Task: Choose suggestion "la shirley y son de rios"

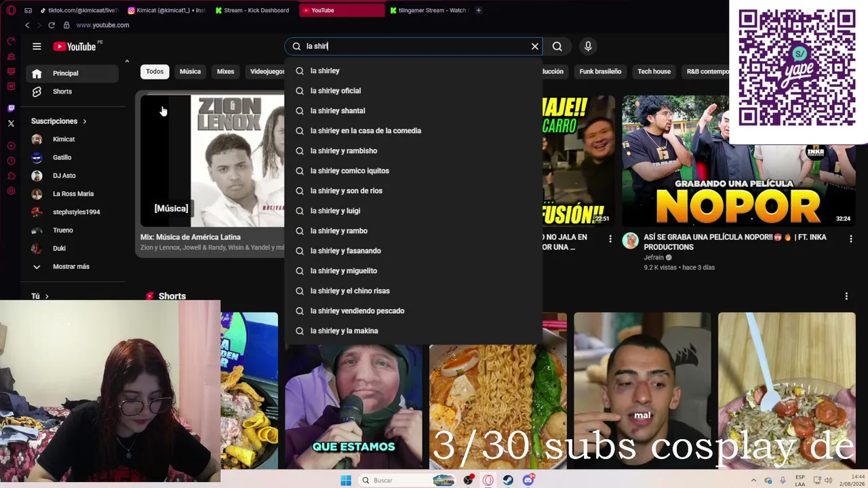Action: [414, 190]
